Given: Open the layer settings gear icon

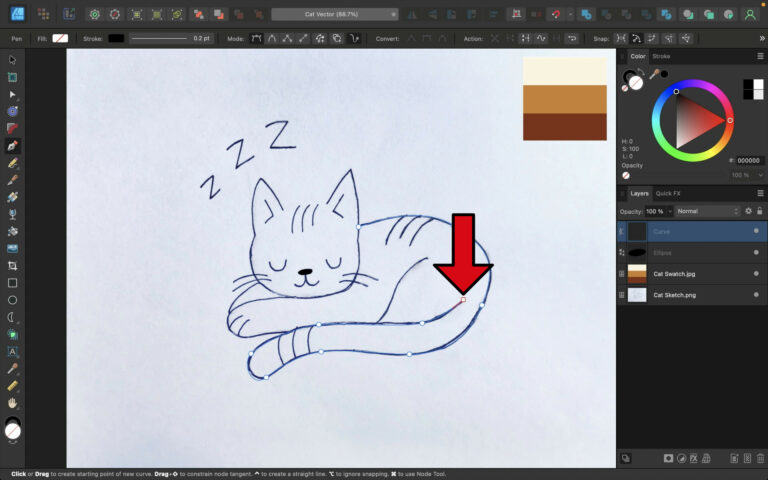Looking at the screenshot, I should [748, 211].
